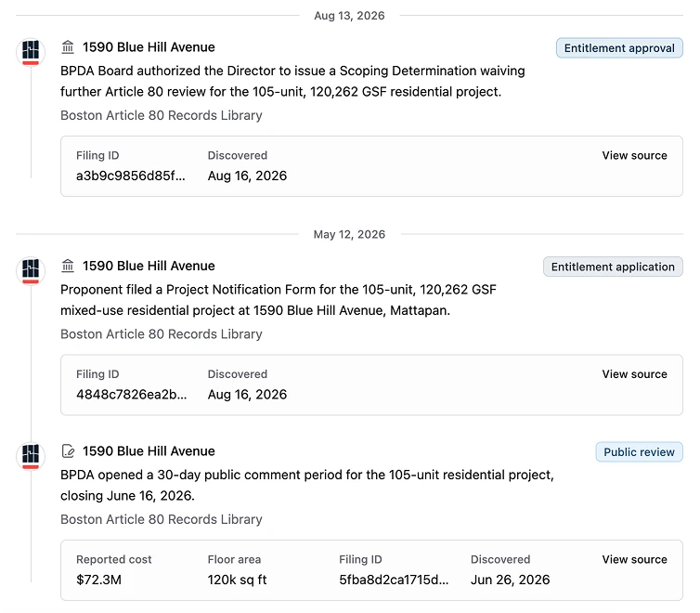Click filing ID 4848c7826ea2b...

point(131,394)
